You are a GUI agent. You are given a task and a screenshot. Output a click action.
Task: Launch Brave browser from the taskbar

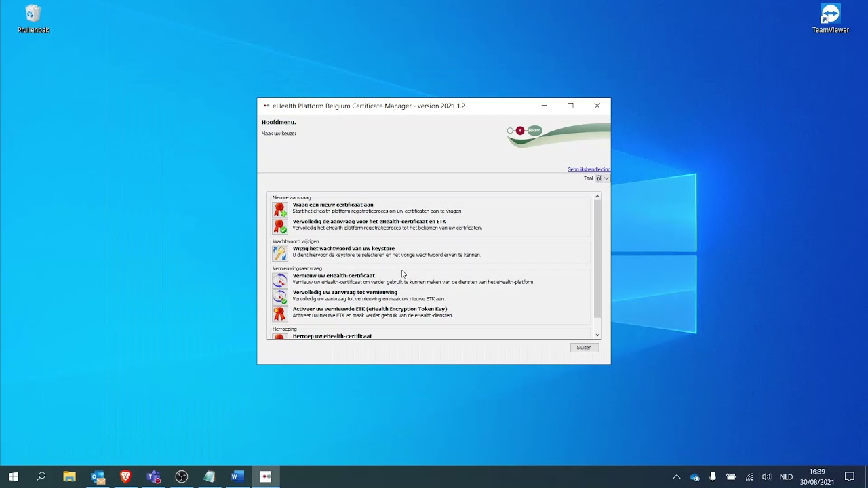pos(125,476)
